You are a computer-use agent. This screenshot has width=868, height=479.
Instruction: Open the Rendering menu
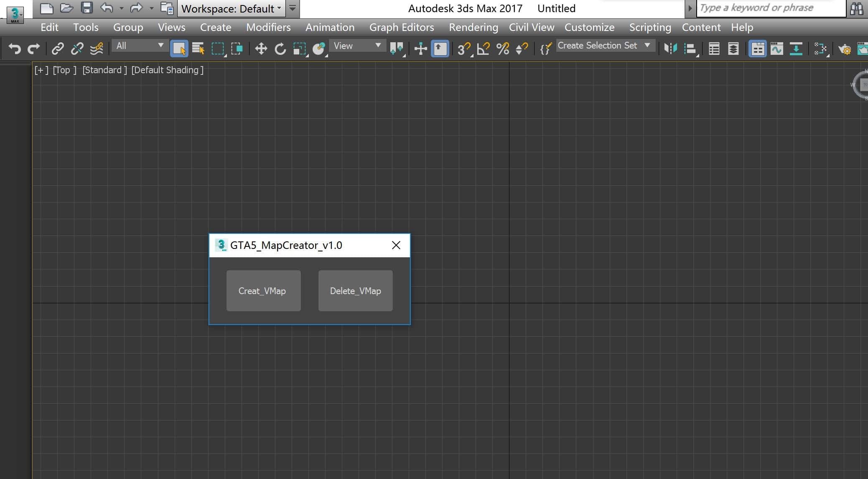pyautogui.click(x=473, y=27)
